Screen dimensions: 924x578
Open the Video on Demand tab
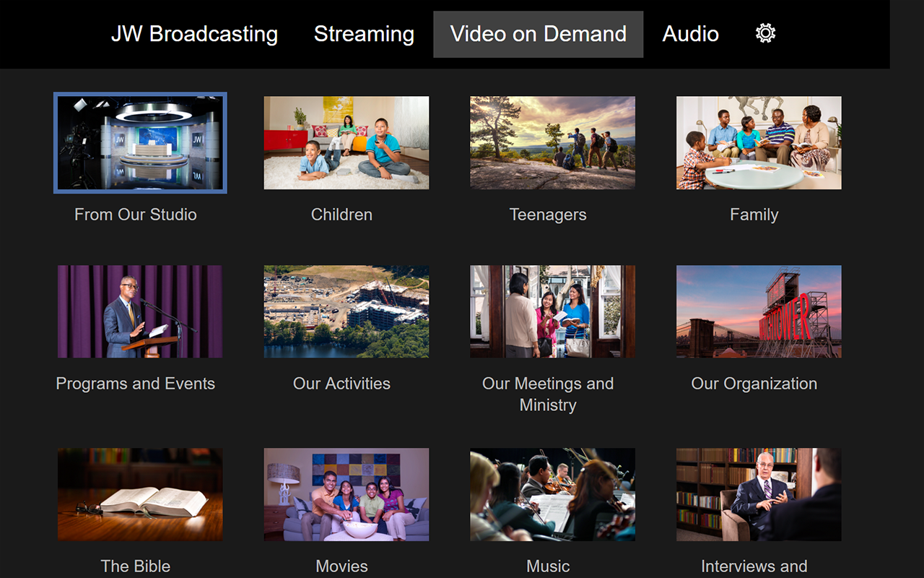click(x=538, y=33)
